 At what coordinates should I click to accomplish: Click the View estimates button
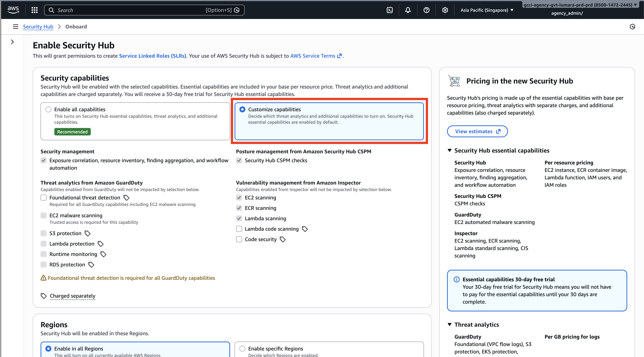pyautogui.click(x=477, y=131)
